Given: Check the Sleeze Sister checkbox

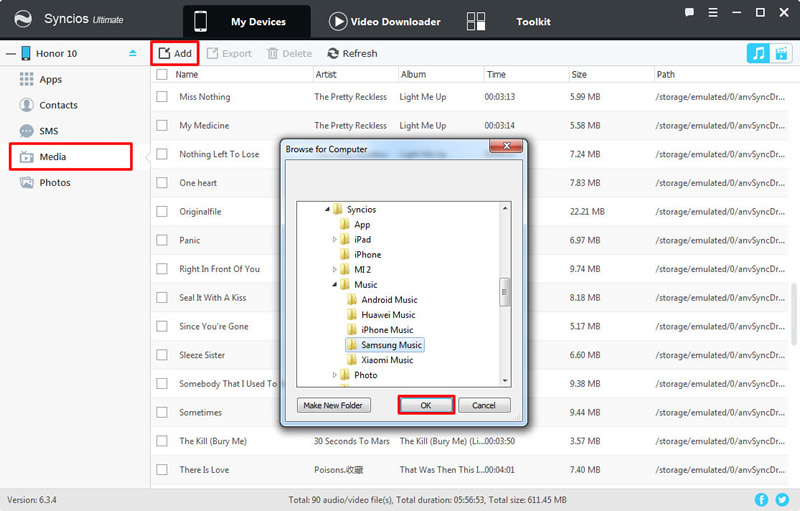Looking at the screenshot, I should [162, 354].
